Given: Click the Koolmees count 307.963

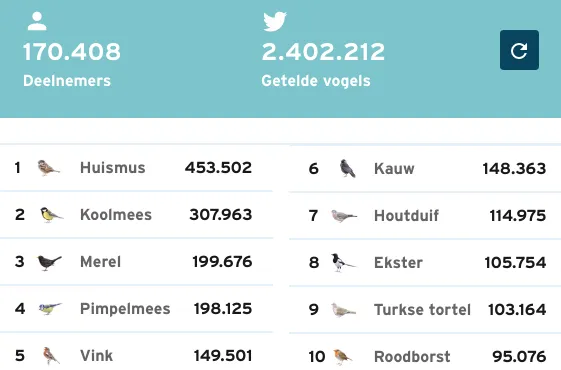Looking at the screenshot, I should (x=221, y=215).
